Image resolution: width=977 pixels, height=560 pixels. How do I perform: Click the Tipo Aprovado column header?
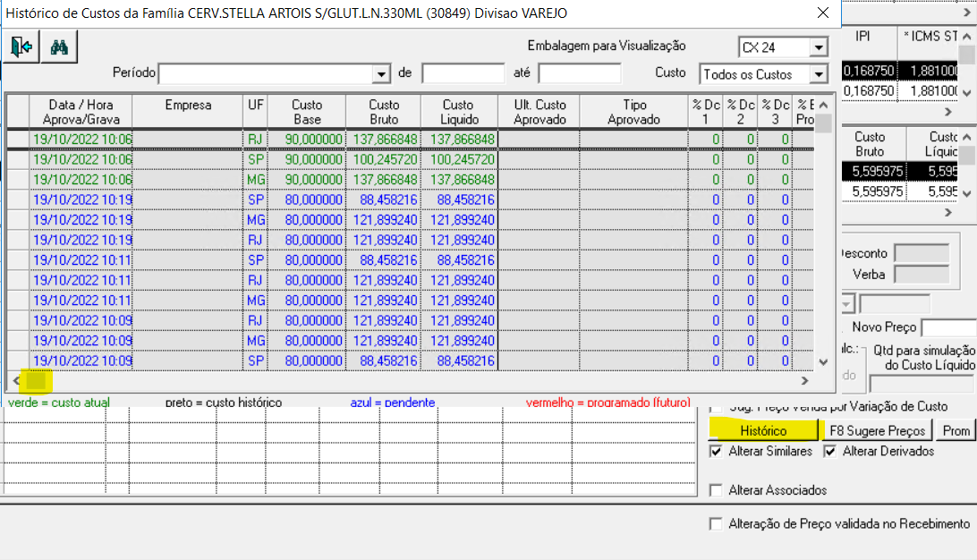(633, 112)
